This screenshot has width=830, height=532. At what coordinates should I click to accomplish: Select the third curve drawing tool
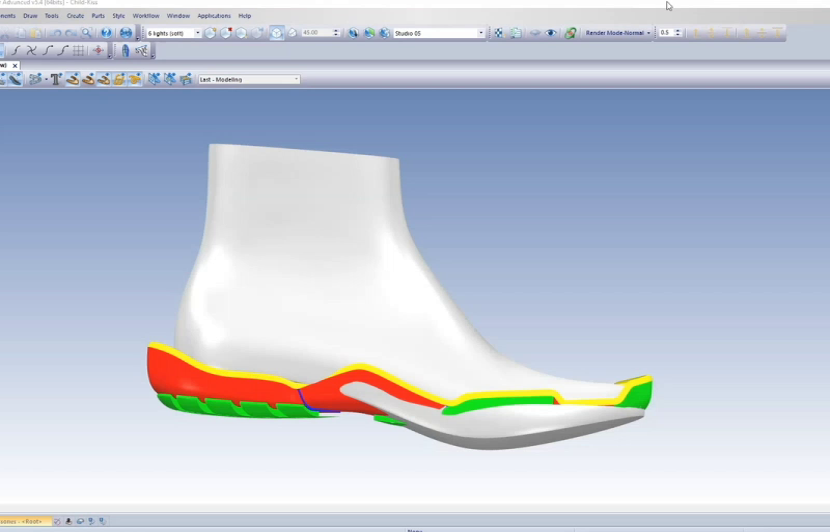[48, 51]
